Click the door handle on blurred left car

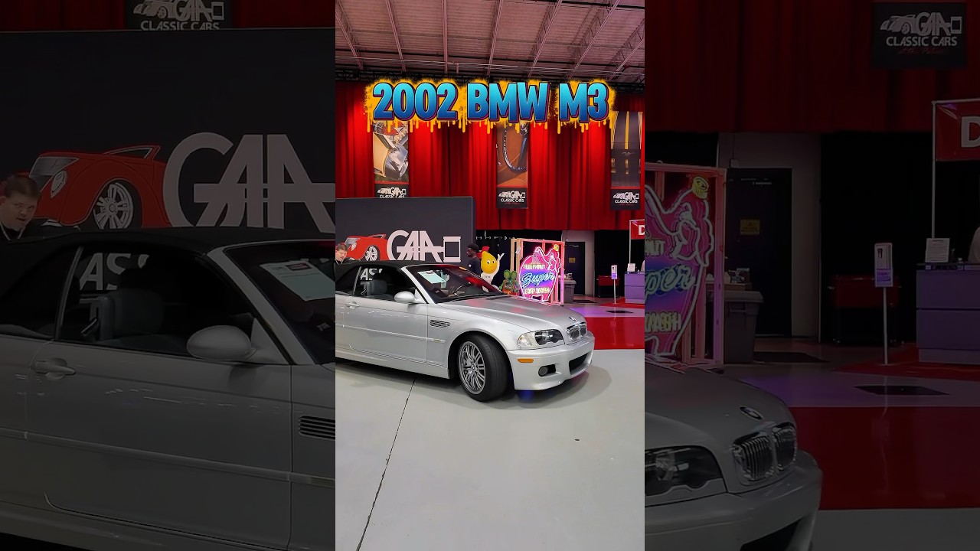pos(54,367)
